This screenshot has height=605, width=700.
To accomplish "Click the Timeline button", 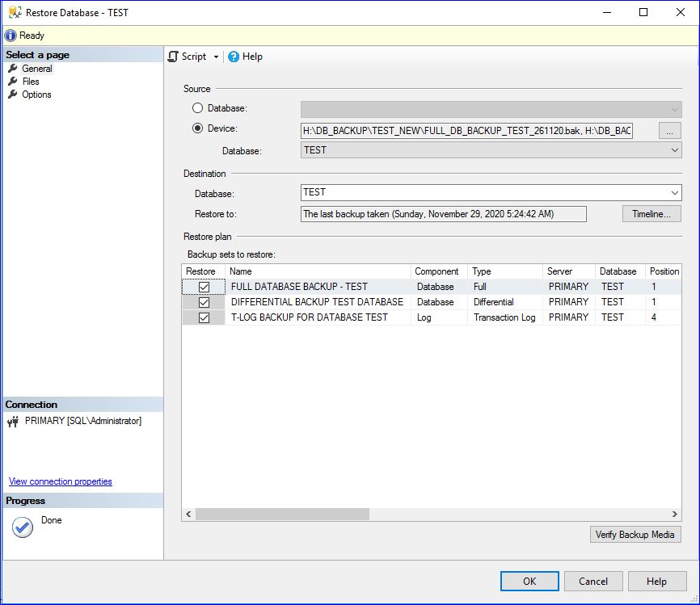I will point(651,214).
